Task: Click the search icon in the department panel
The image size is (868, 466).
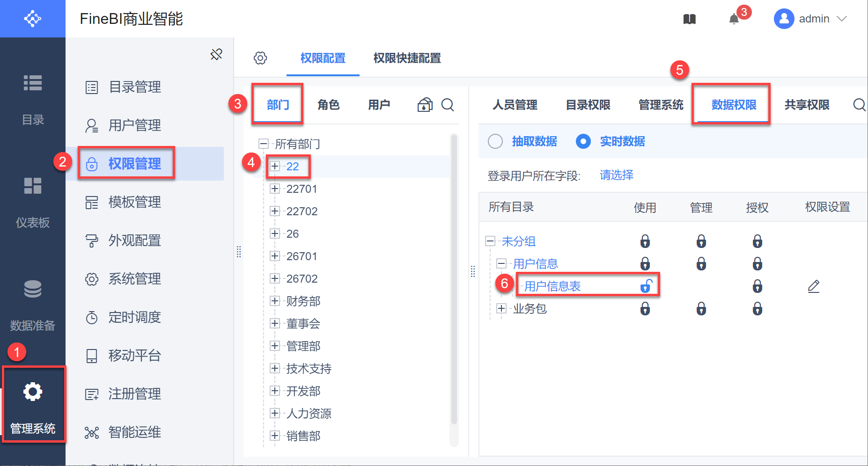Action: click(448, 105)
